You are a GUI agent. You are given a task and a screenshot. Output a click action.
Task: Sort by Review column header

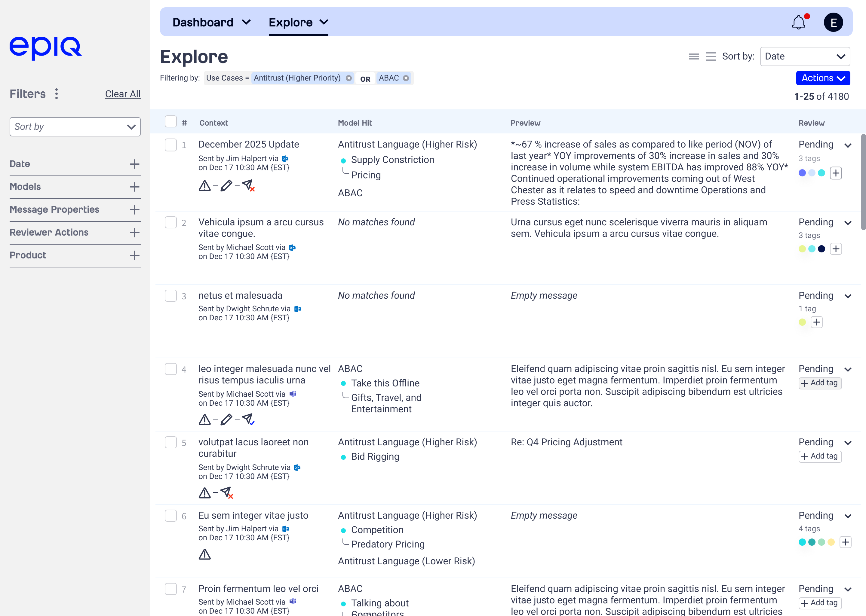(811, 123)
